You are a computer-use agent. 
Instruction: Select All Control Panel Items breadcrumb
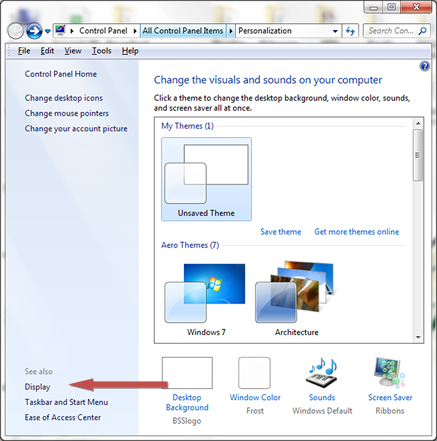tap(183, 31)
